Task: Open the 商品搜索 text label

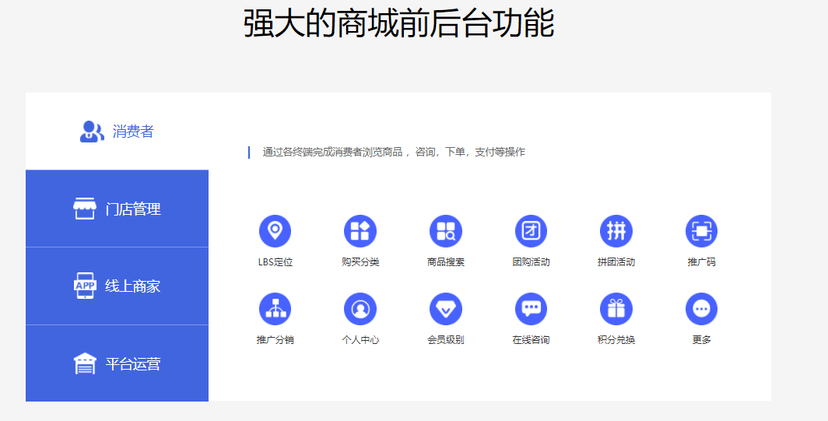Action: pos(446,262)
